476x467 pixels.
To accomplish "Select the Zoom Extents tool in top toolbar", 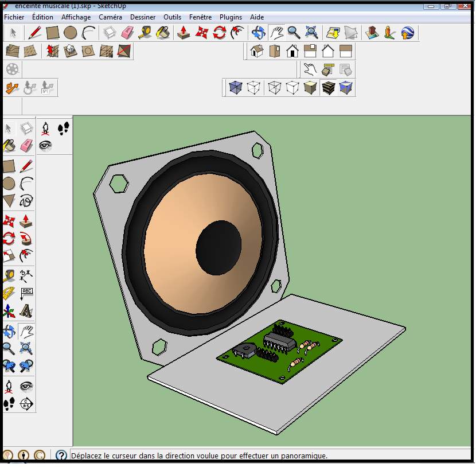I will click(x=311, y=33).
